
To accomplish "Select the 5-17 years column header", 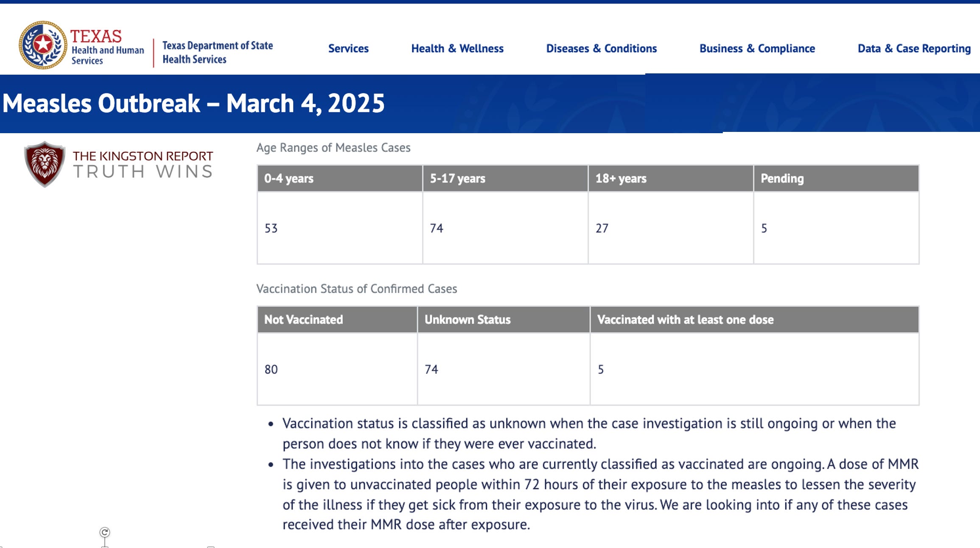I will click(x=457, y=179).
